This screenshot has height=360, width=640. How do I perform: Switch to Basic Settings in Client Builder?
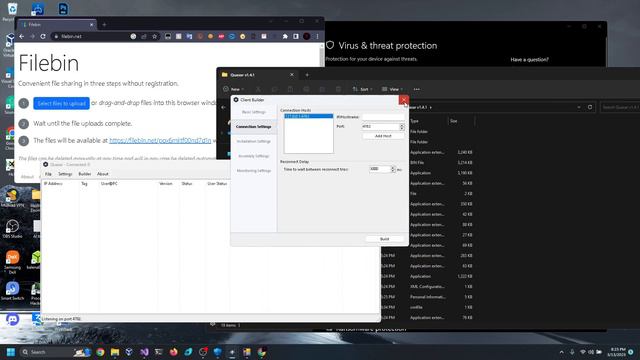coord(253,112)
